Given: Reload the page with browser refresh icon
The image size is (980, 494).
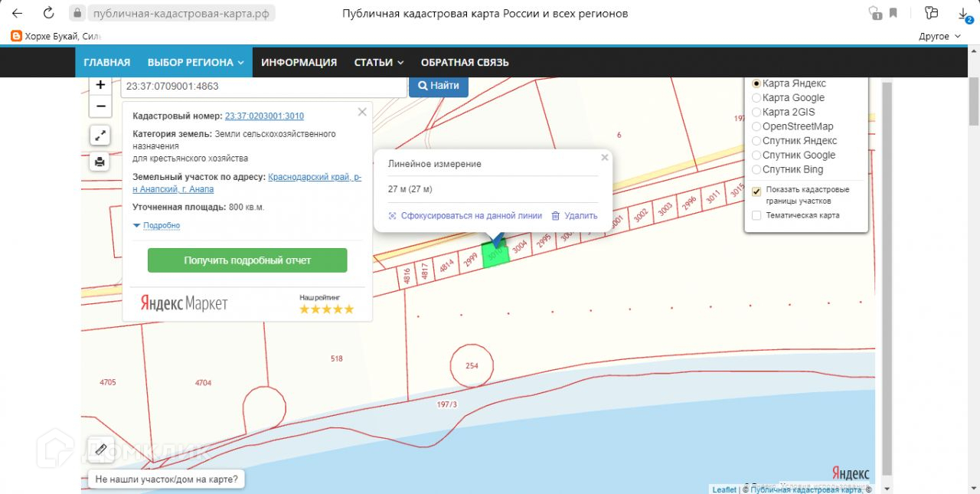Looking at the screenshot, I should [48, 13].
